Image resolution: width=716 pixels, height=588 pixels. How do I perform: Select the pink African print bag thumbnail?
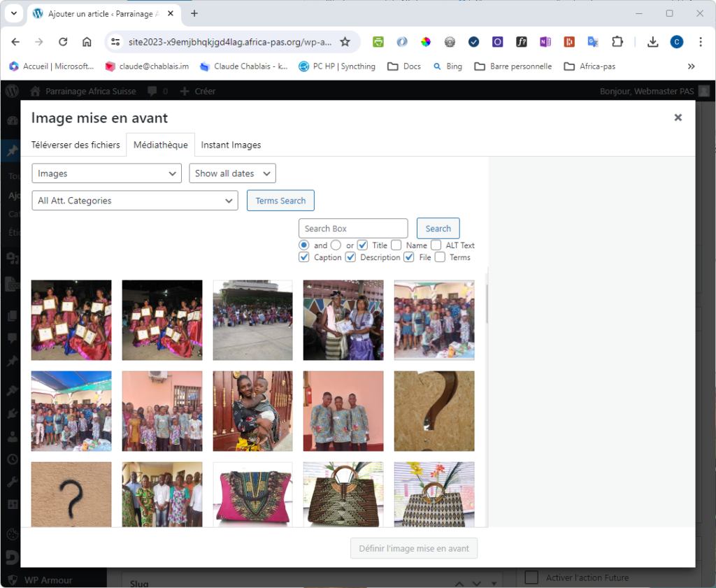(x=252, y=494)
